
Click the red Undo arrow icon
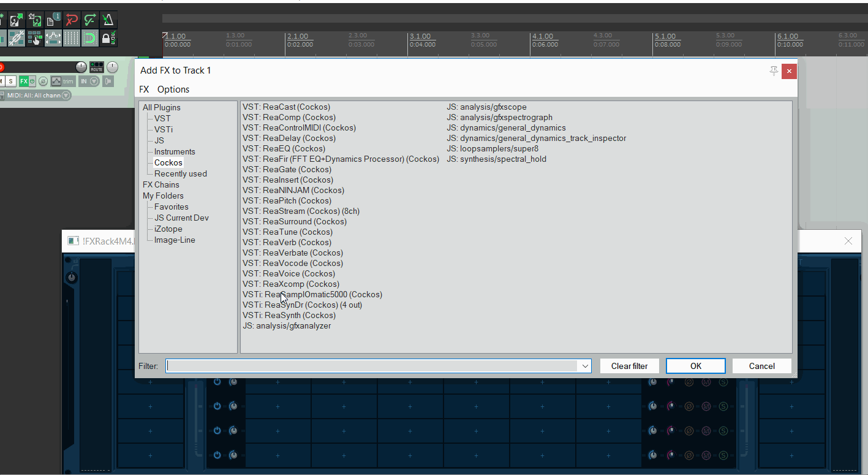coord(72,20)
